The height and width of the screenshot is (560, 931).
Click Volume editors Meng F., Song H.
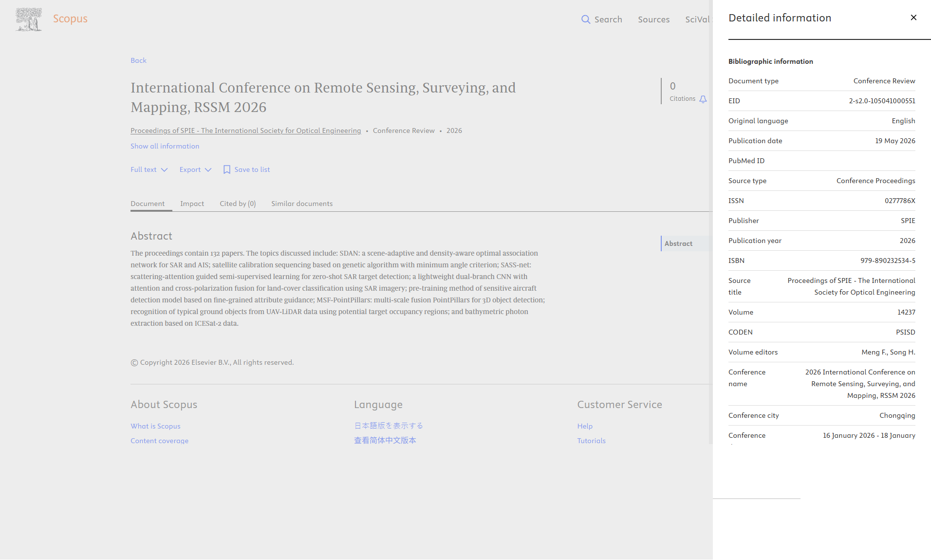pyautogui.click(x=888, y=352)
